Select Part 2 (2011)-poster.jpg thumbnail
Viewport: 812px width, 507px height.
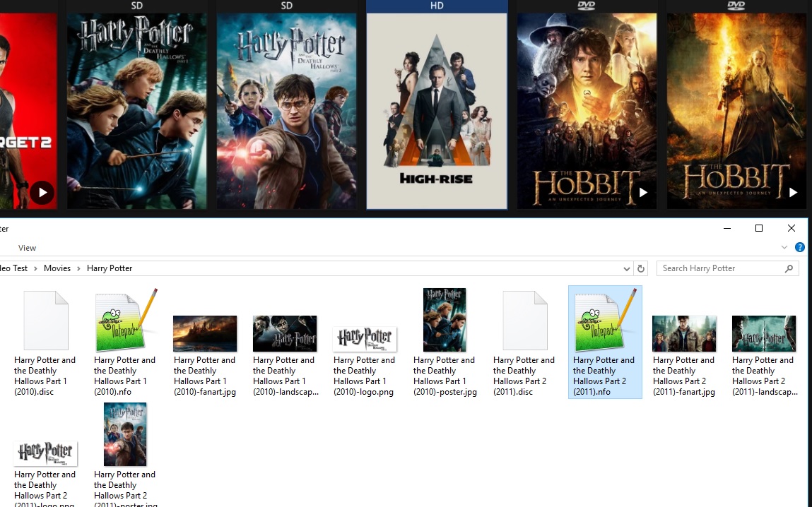pyautogui.click(x=125, y=434)
